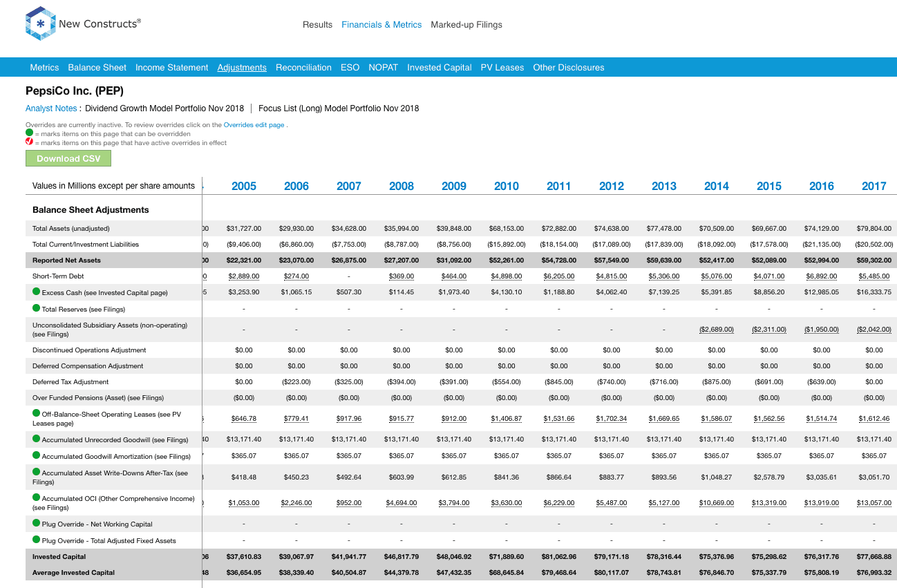Click green dot beside Accumulated Unrecorded Goodwill
Viewport: 897px width, 588px height.
37,439
